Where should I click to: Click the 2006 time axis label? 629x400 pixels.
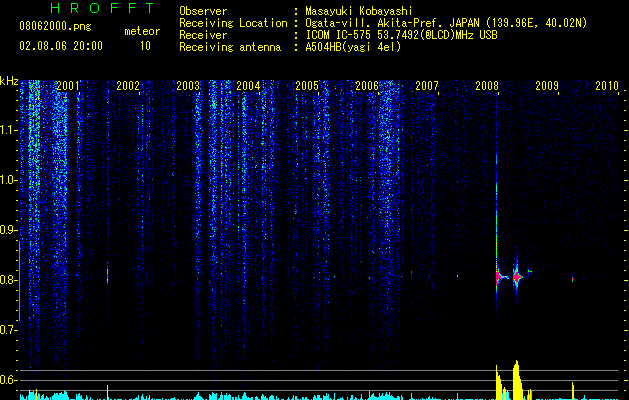point(367,85)
